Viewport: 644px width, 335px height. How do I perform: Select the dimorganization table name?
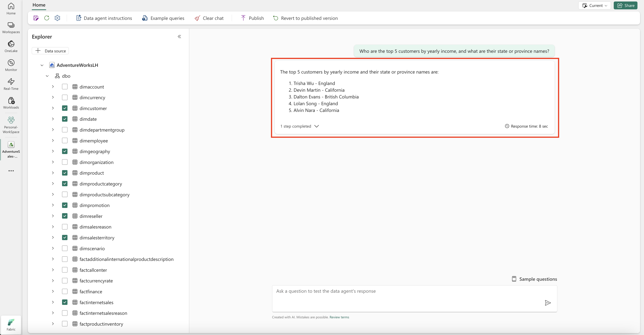(x=96, y=162)
